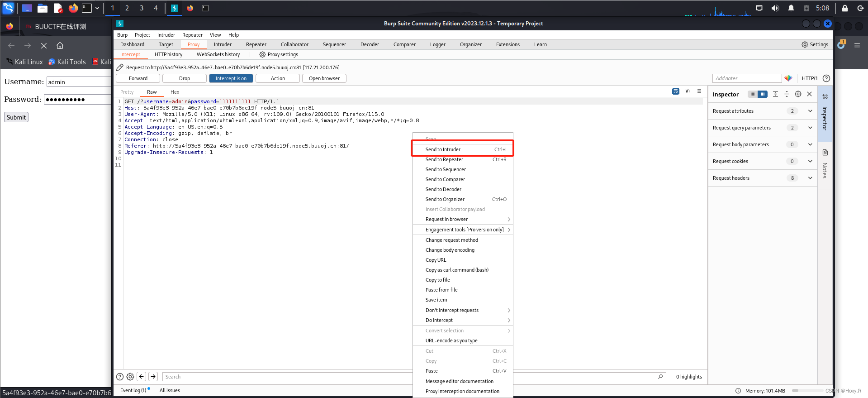Click the lock screen icon

(x=845, y=8)
